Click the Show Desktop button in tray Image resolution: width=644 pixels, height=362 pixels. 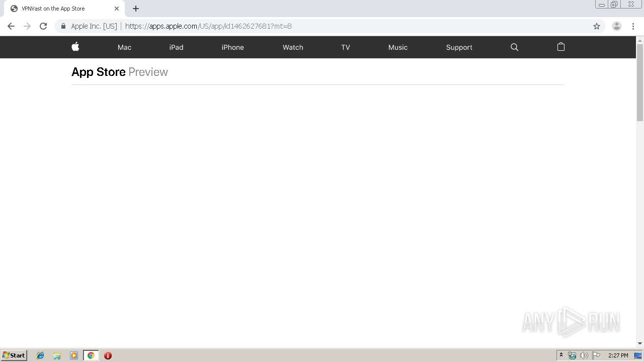(638, 355)
